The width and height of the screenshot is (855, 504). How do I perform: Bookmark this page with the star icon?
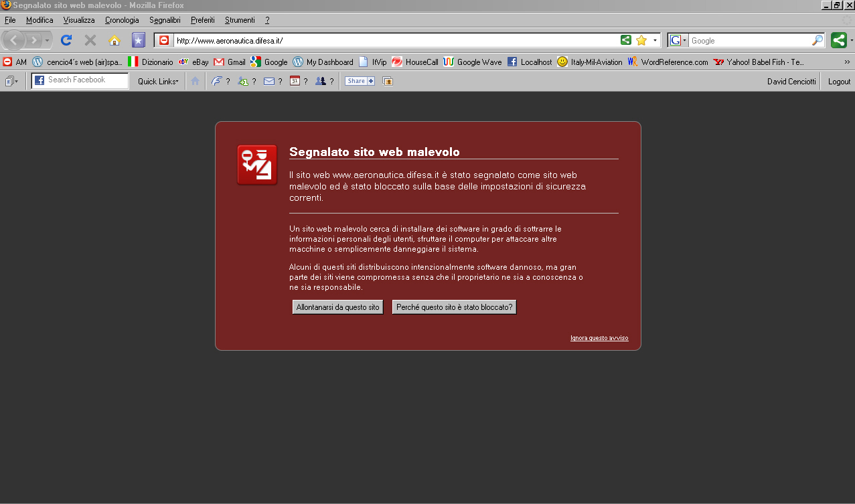click(x=641, y=40)
